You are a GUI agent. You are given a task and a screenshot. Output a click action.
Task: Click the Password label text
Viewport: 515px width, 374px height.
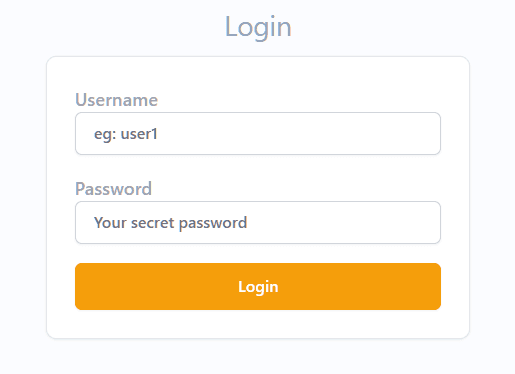[113, 189]
